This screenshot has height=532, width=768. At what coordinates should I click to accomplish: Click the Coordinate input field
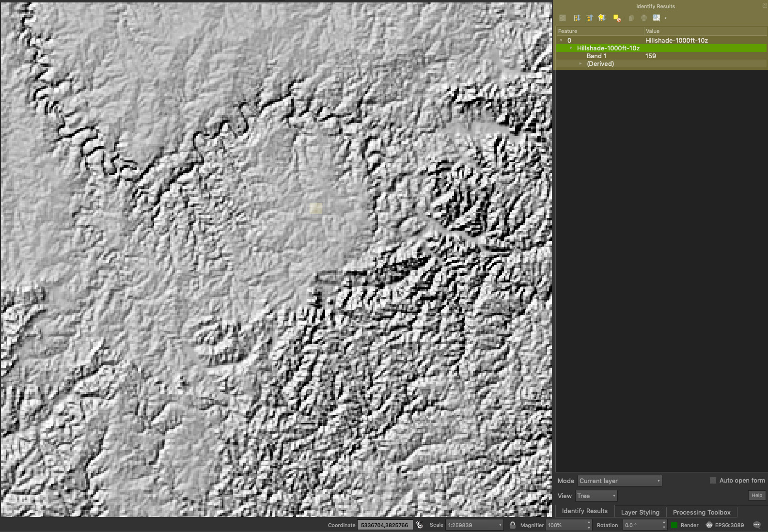[x=385, y=525]
